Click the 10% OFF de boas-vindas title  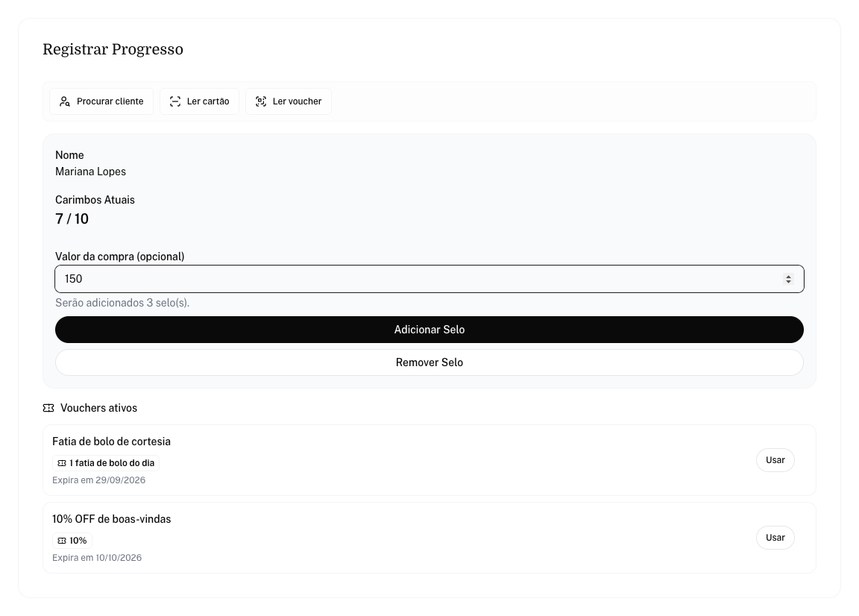(x=111, y=519)
